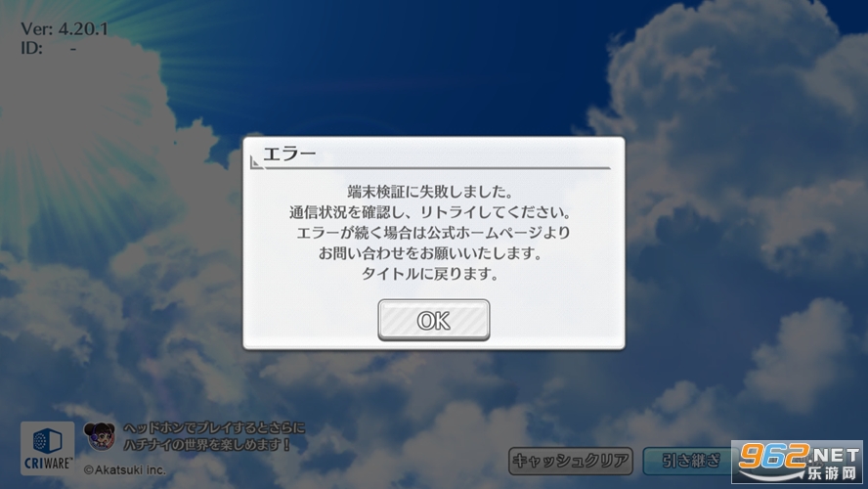Click the ID: - label
This screenshot has height=489, width=868.
48,48
